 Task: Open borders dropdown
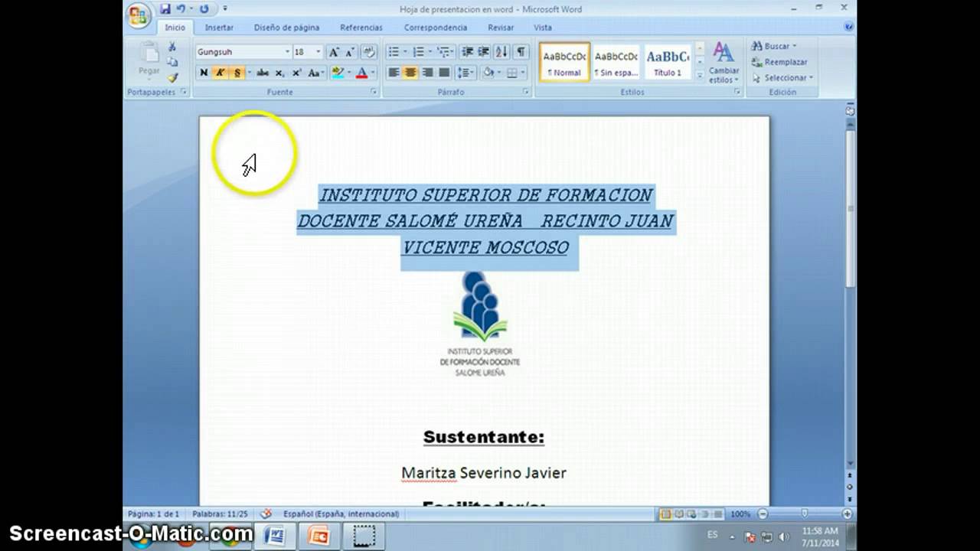(524, 73)
